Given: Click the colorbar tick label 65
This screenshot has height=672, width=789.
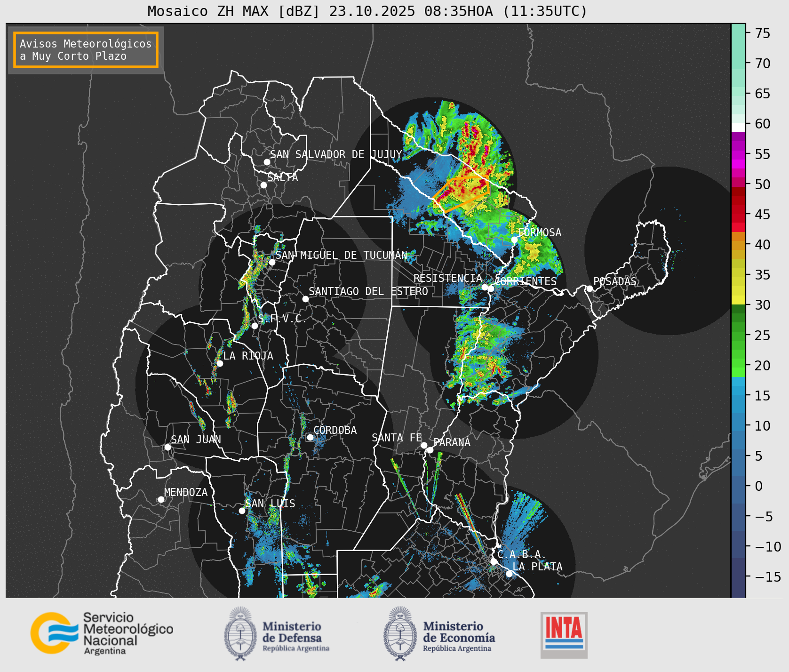Looking at the screenshot, I should click(x=763, y=94).
